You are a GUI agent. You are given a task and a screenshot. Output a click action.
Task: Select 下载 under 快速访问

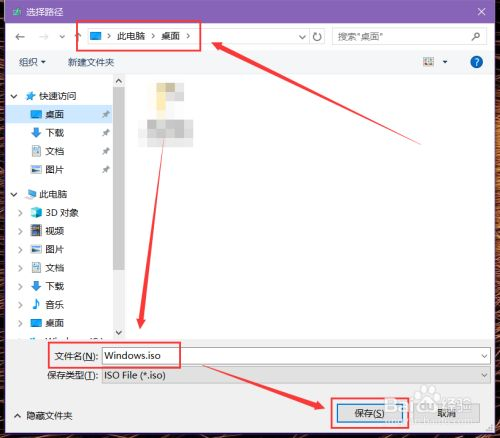(x=55, y=133)
